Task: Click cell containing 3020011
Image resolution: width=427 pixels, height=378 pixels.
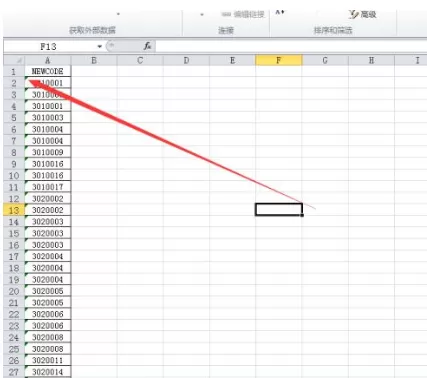Action: coord(48,360)
